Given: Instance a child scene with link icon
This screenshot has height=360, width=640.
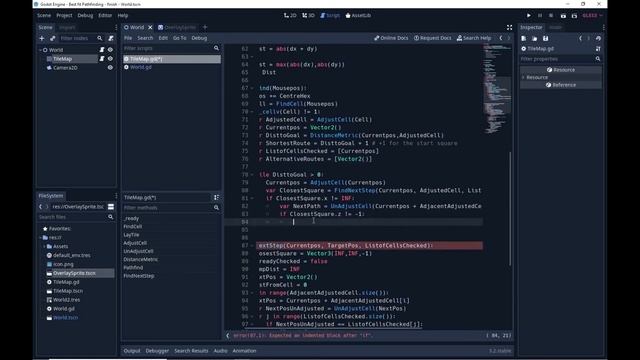Looking at the screenshot, I should click(52, 38).
